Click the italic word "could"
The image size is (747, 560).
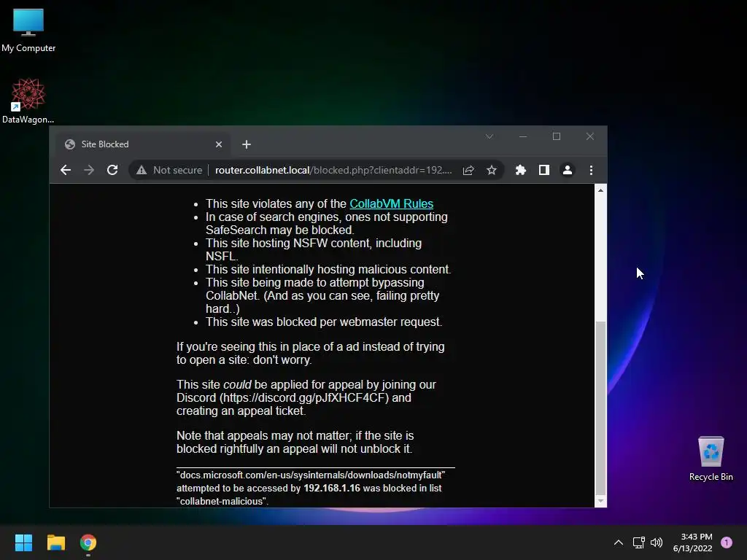click(x=237, y=385)
